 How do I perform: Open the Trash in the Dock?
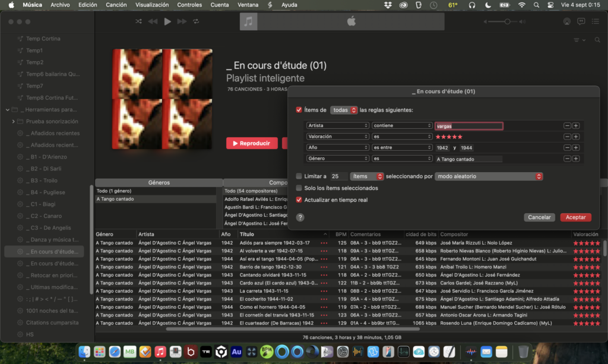click(x=523, y=352)
